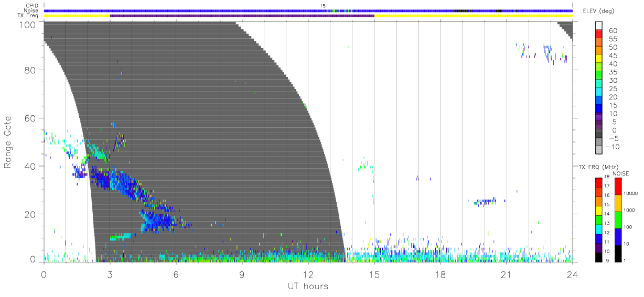Click the 80 tick label on Range Gate axis
Image resolution: width=644 pixels, height=297 pixels.
tap(30, 70)
